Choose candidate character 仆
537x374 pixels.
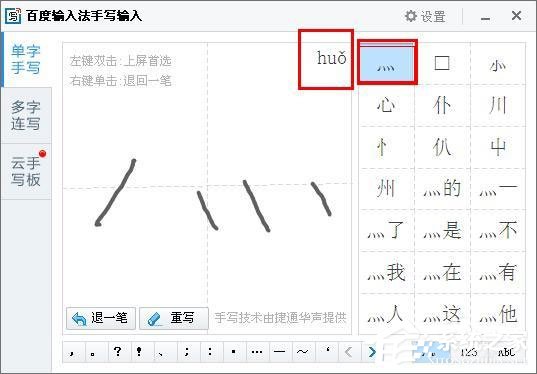tap(442, 105)
